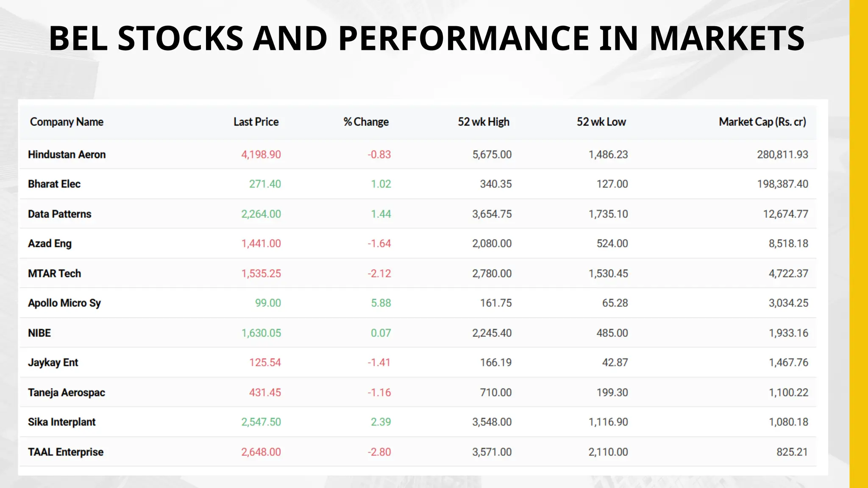Select the Company Name column header

[x=67, y=122]
